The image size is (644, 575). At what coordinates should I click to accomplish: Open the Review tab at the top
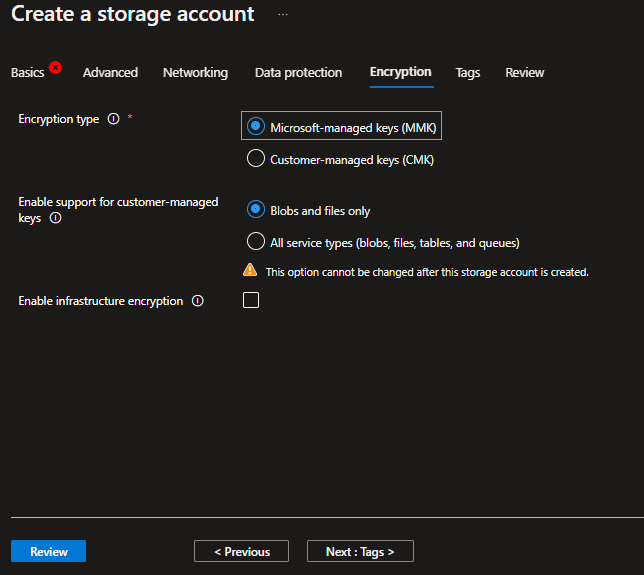pyautogui.click(x=524, y=73)
